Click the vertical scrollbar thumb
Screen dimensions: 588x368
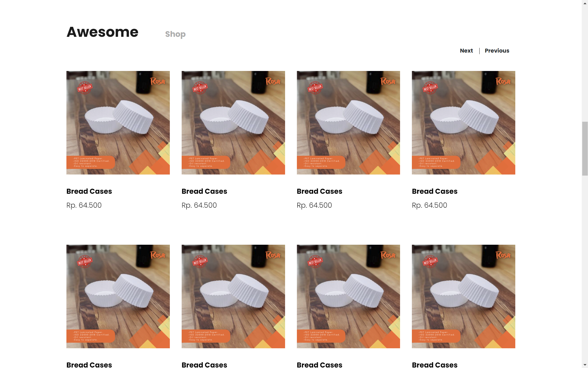(x=585, y=149)
